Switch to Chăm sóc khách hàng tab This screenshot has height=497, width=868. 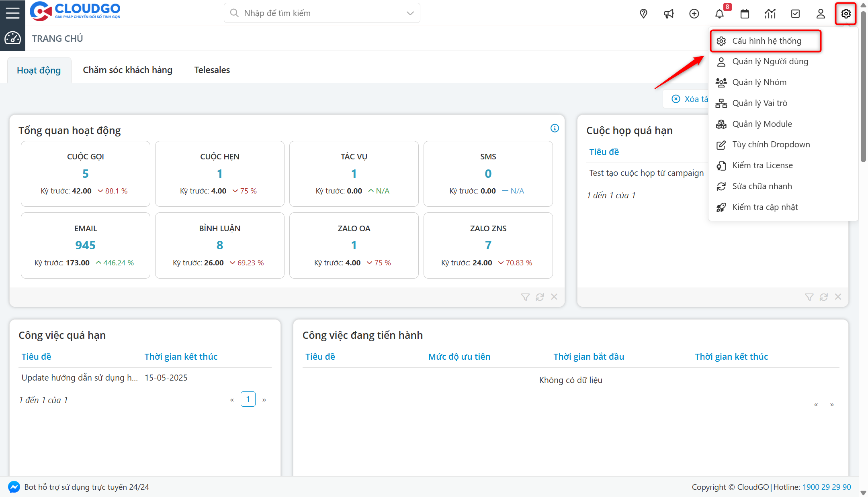pyautogui.click(x=127, y=70)
